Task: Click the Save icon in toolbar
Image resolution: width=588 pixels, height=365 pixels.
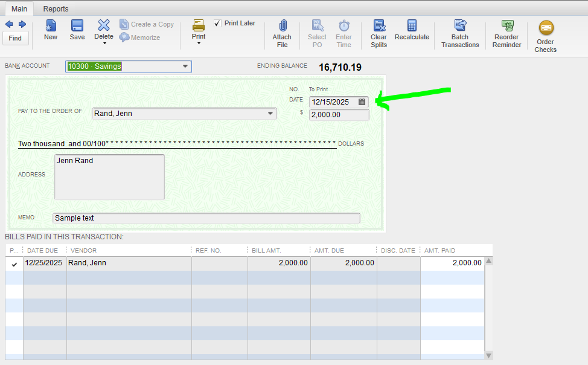Action: [x=77, y=25]
